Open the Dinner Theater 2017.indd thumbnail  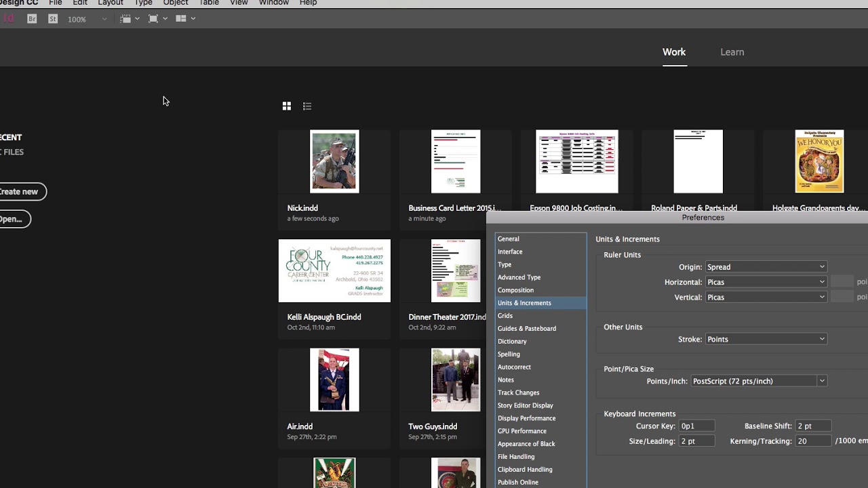click(x=456, y=270)
